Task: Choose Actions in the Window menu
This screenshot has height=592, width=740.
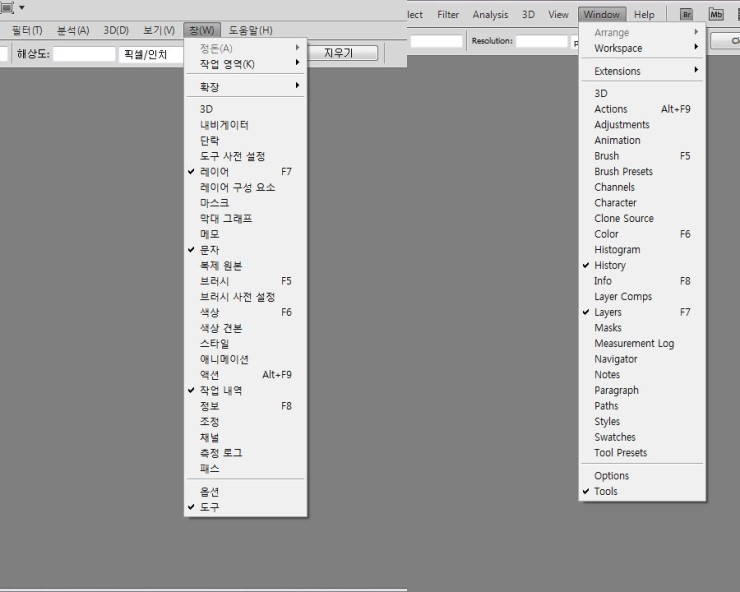Action: tap(642, 109)
